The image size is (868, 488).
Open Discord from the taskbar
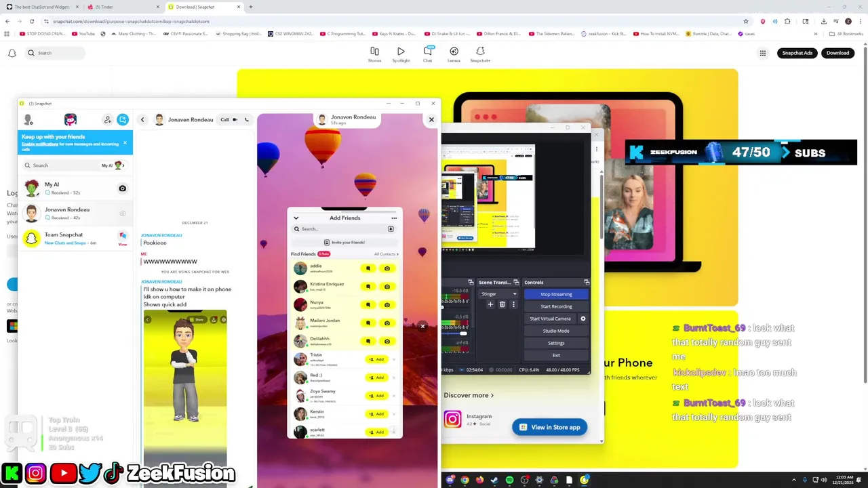click(x=450, y=480)
